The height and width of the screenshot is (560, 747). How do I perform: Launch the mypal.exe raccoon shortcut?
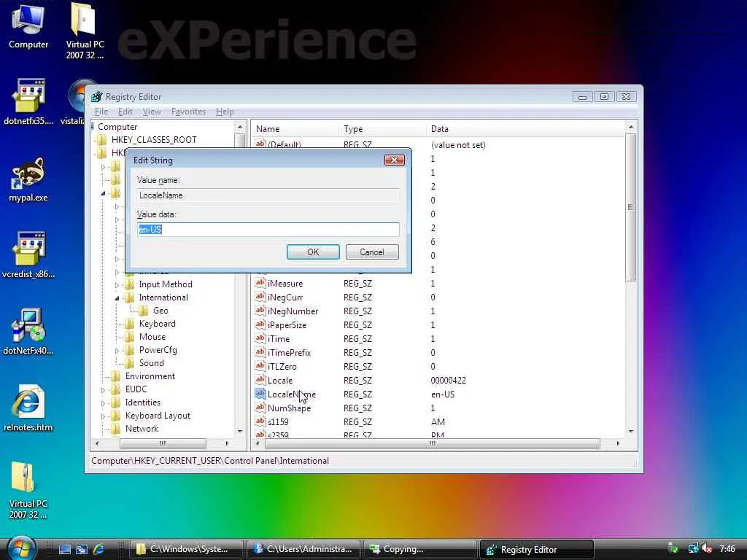coord(28,179)
